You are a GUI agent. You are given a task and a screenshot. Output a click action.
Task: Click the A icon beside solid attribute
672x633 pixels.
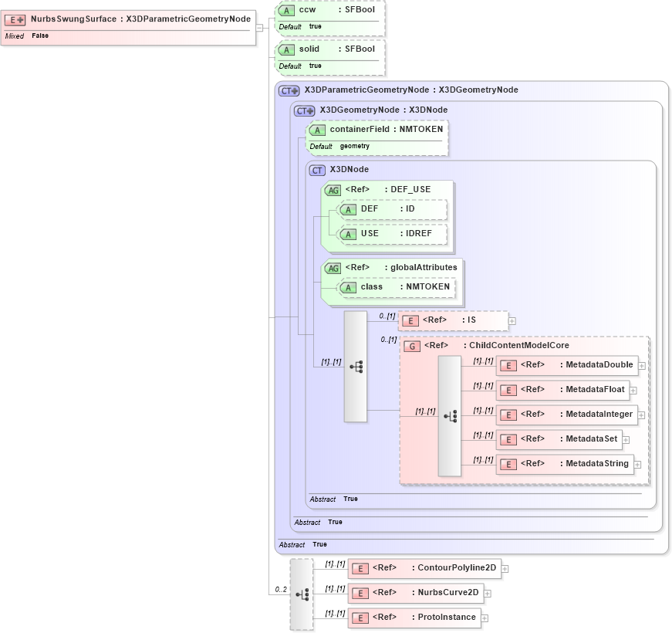[286, 49]
